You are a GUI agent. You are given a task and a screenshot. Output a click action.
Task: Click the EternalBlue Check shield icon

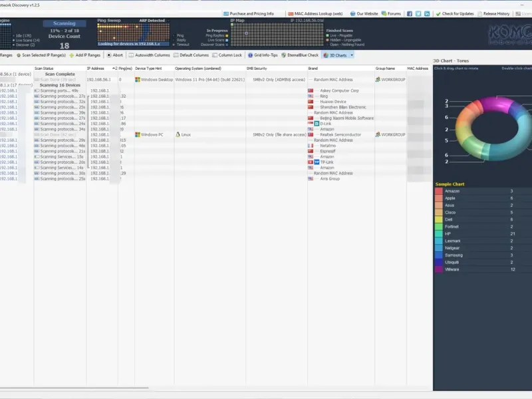pyautogui.click(x=284, y=55)
